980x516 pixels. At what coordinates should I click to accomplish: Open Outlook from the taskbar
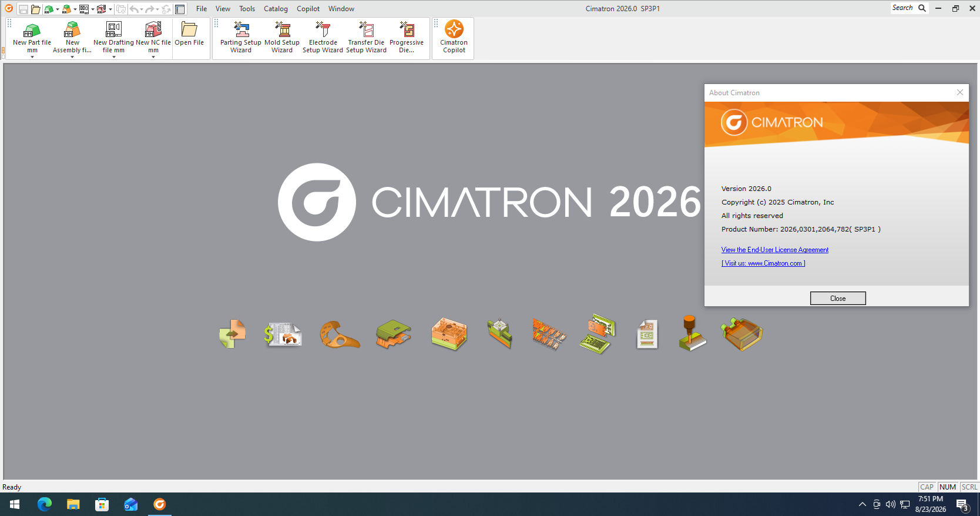coord(130,504)
